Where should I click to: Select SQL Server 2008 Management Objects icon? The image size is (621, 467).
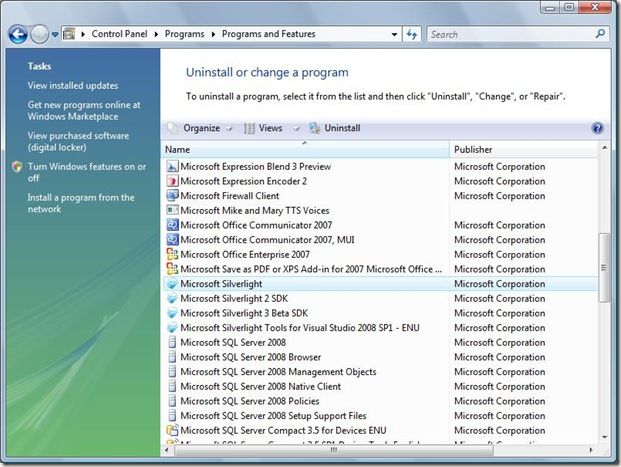tap(172, 372)
